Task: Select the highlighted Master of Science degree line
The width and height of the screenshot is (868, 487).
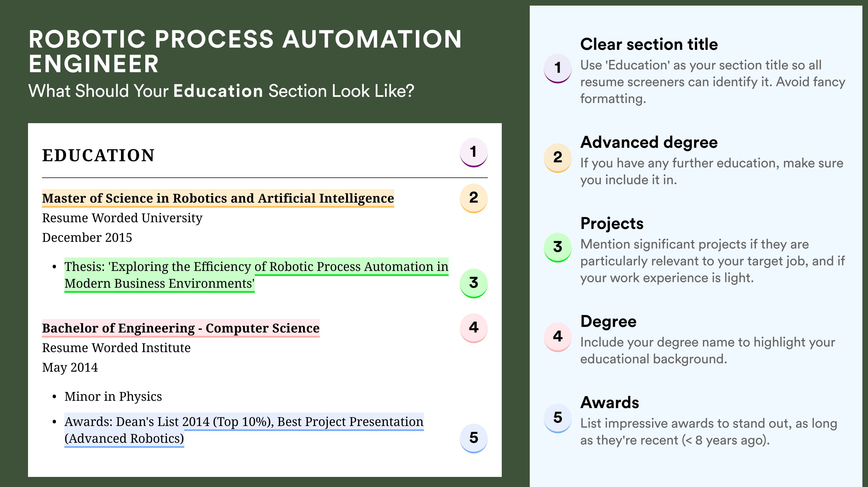Action: pyautogui.click(x=218, y=198)
